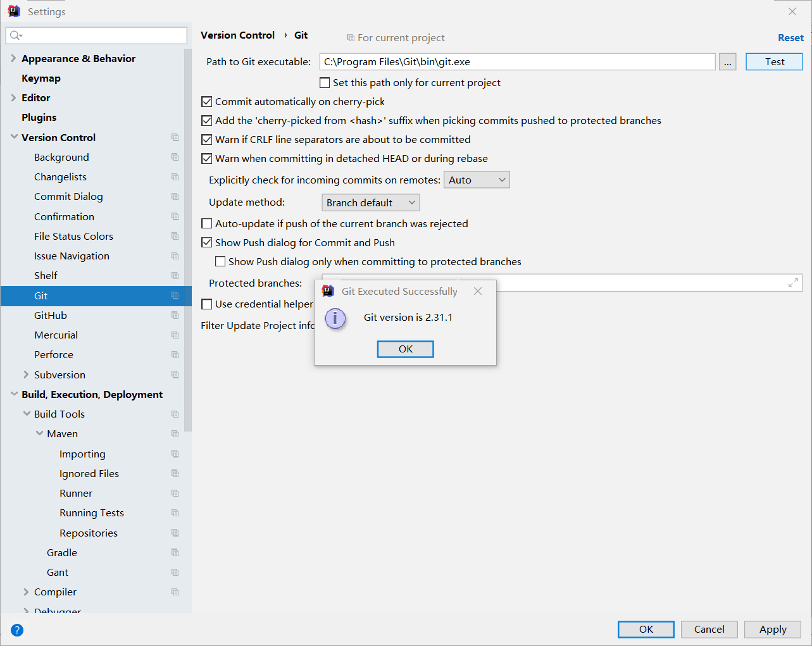
Task: Click the project icon beside GitHub row
Action: coord(175,315)
